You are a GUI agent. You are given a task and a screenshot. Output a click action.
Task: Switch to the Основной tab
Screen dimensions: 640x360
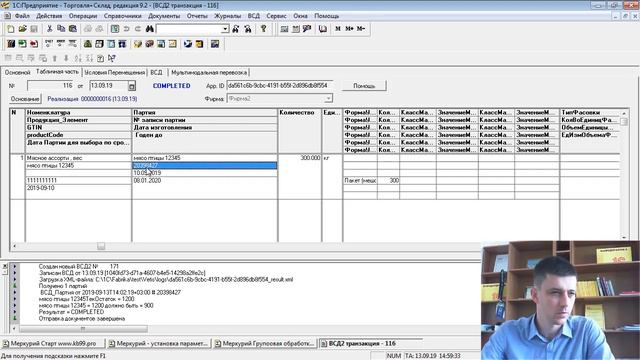tap(18, 72)
